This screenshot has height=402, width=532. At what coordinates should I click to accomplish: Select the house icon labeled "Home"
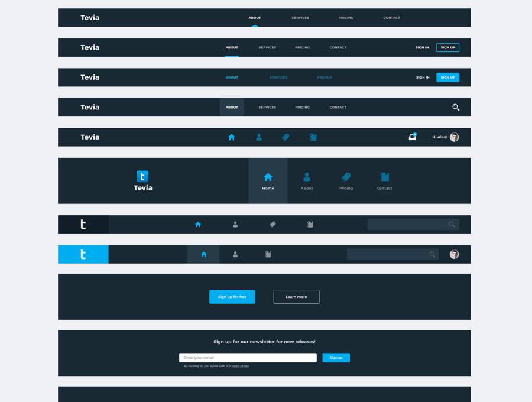[x=268, y=177]
